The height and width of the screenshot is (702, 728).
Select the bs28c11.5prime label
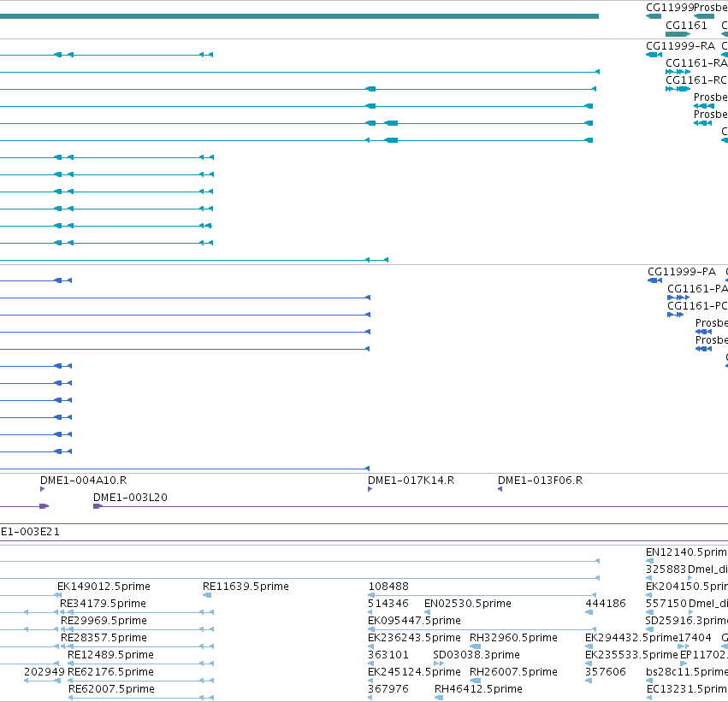click(x=687, y=672)
